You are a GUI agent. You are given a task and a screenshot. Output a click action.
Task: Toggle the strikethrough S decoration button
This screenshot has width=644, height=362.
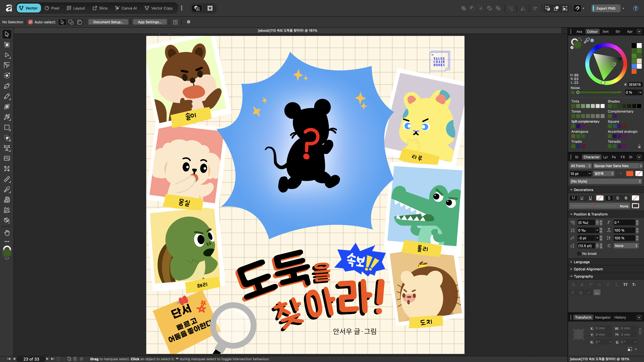(618, 198)
